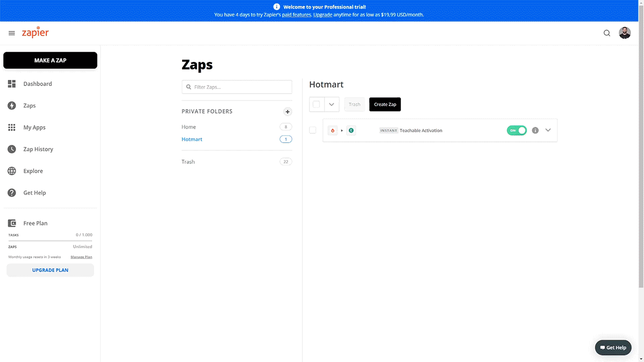This screenshot has width=644, height=362.
Task: Click the Home folder count 8
Action: click(286, 127)
